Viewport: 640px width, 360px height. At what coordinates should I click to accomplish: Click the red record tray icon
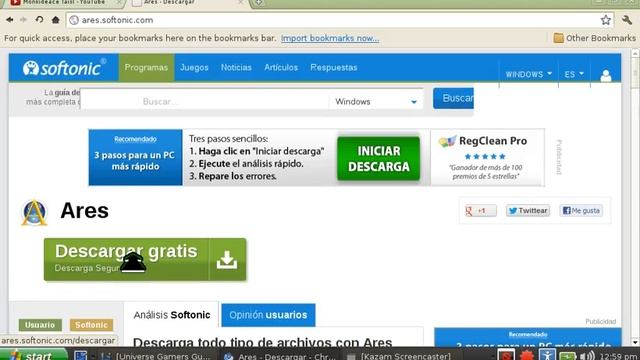click(x=506, y=355)
